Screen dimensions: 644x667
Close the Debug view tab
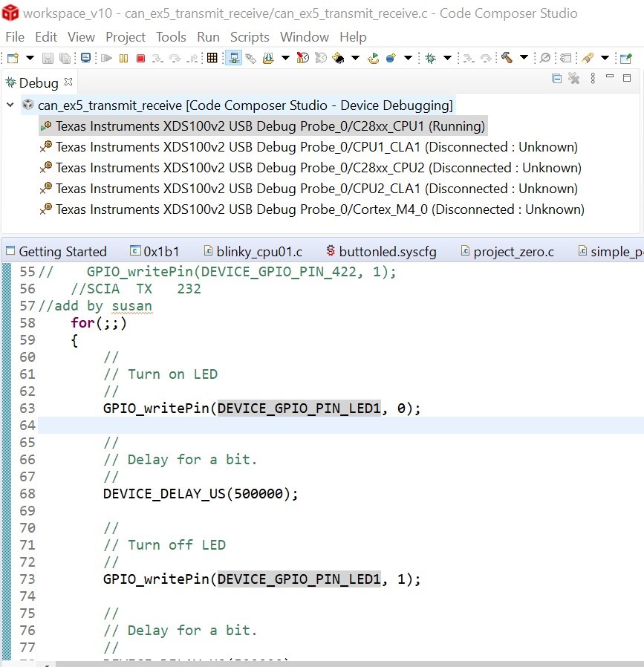[68, 82]
